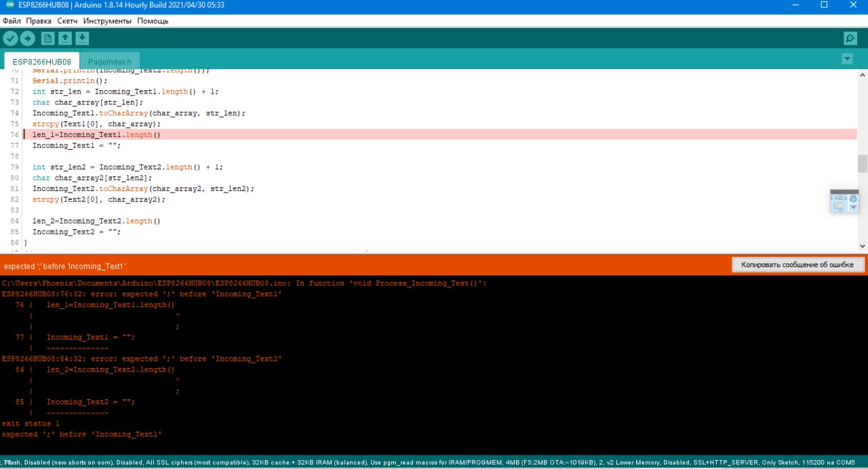Click the Verify sketch checkmark icon

(10, 39)
